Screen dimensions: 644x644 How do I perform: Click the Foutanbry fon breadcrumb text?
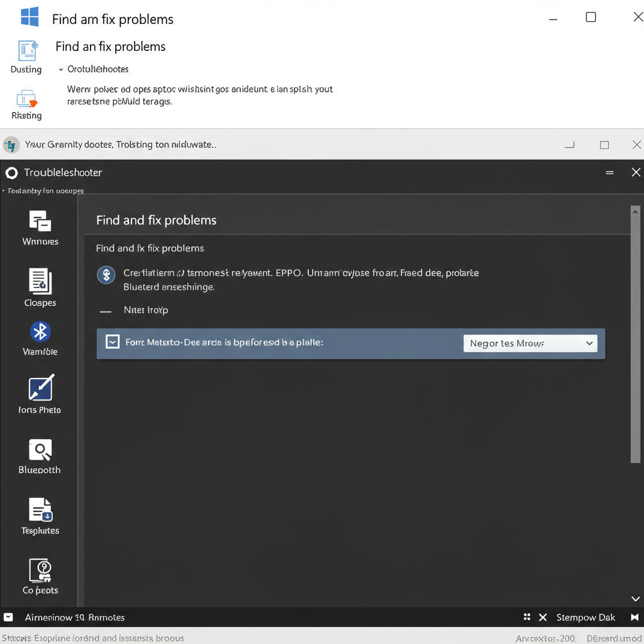coord(45,191)
